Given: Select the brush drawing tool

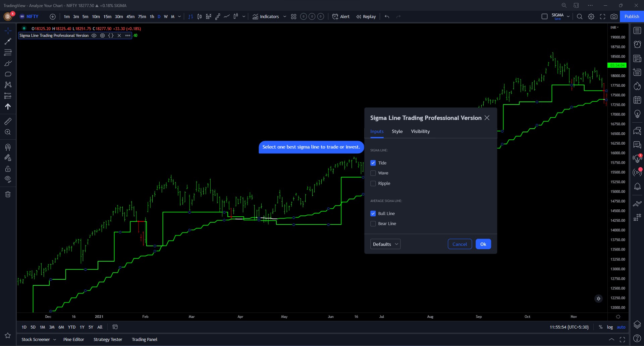Looking at the screenshot, I should click(x=8, y=63).
